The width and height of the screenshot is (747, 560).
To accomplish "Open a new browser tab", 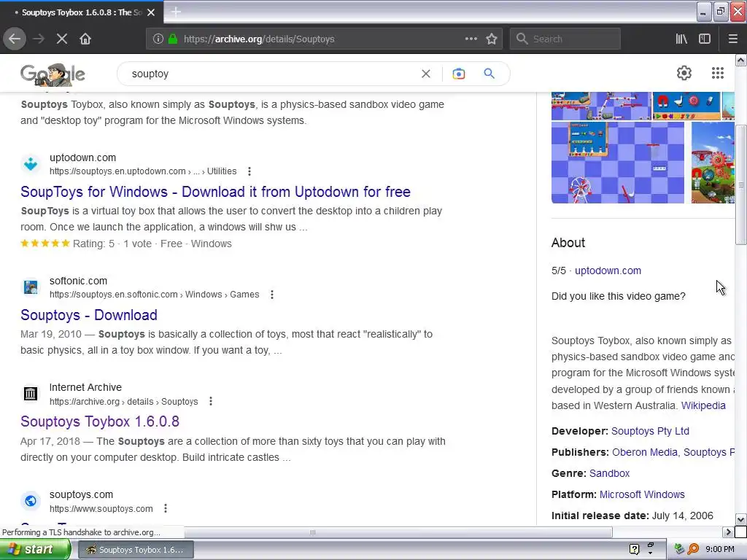I will coord(176,12).
